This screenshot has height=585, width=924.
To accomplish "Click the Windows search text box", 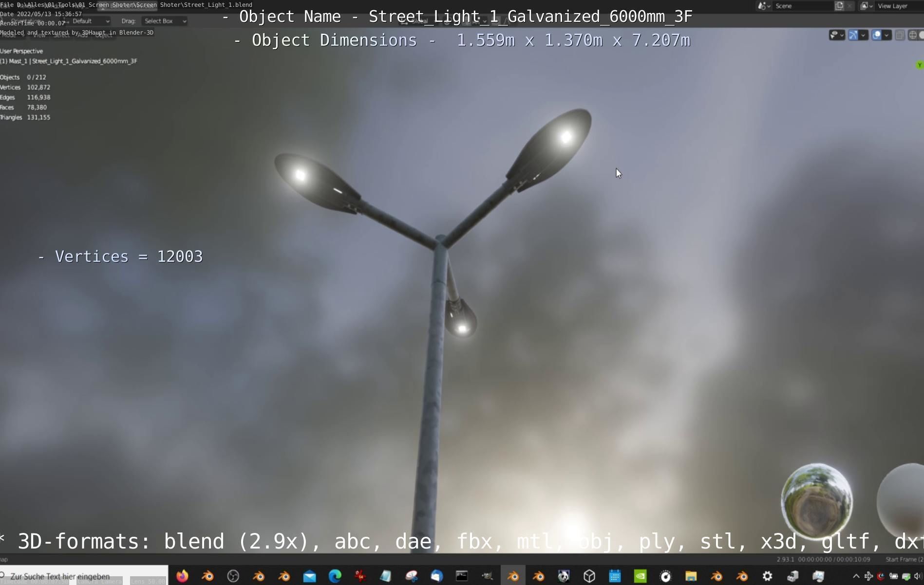I will [x=84, y=576].
